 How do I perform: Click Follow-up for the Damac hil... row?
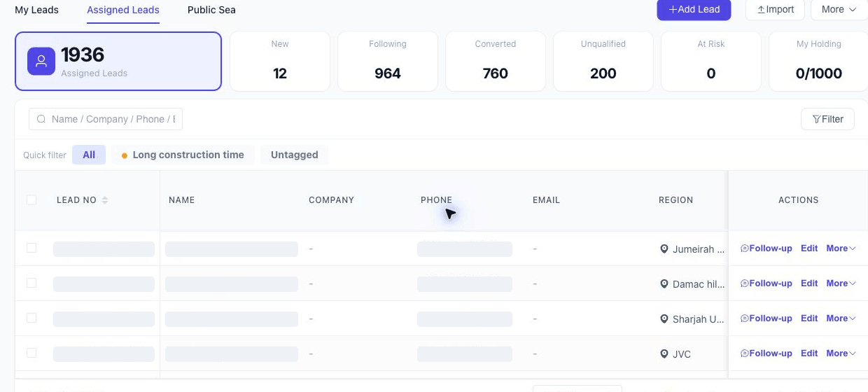coord(766,283)
